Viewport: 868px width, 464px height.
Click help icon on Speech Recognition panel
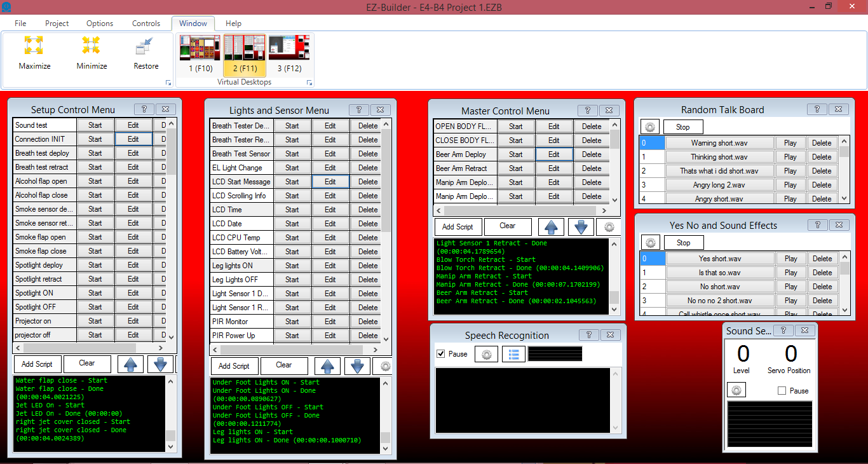[x=589, y=335]
